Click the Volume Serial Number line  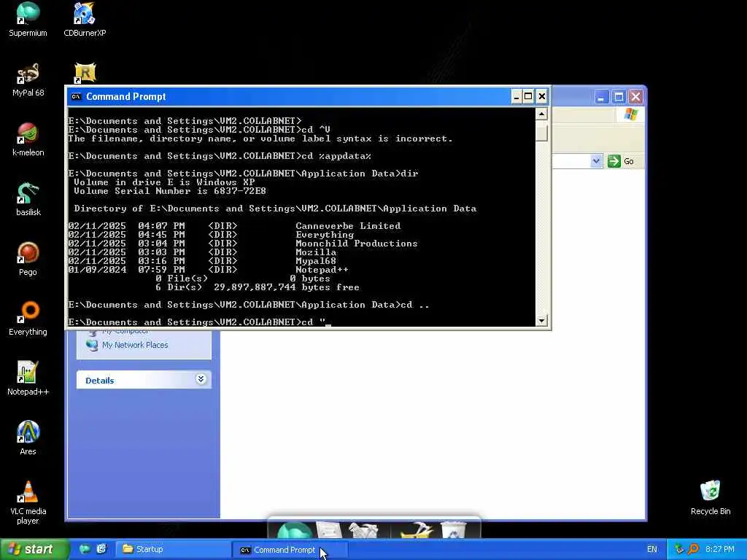coord(170,191)
